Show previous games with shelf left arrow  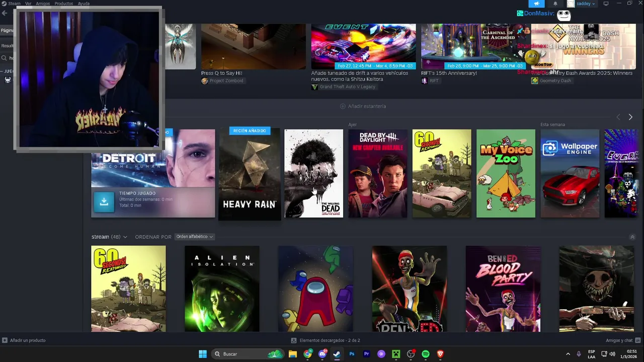(618, 117)
